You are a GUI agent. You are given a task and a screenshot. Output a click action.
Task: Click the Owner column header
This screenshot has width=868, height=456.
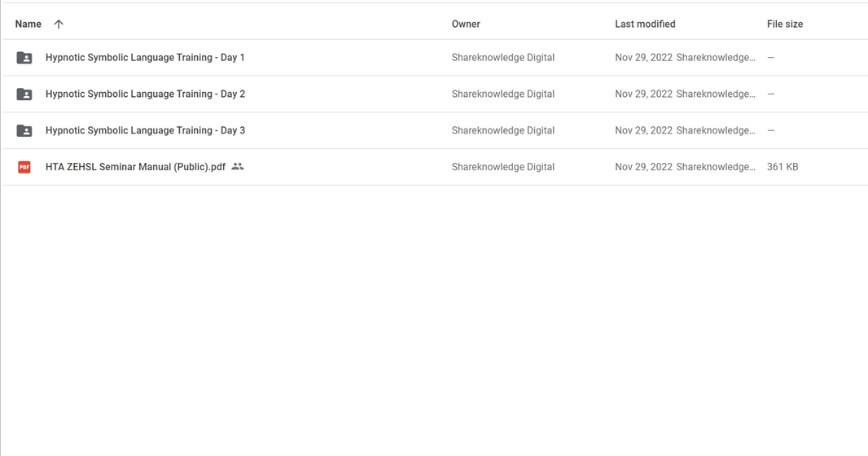[x=466, y=24]
